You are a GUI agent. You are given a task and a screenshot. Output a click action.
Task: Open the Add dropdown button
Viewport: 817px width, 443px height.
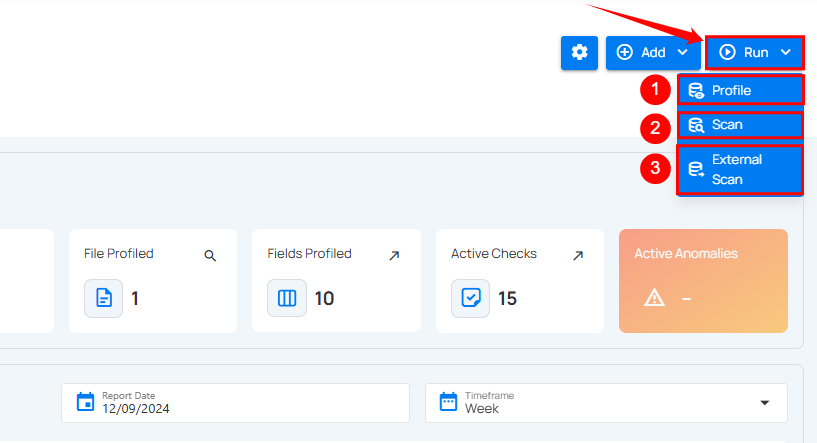point(653,52)
